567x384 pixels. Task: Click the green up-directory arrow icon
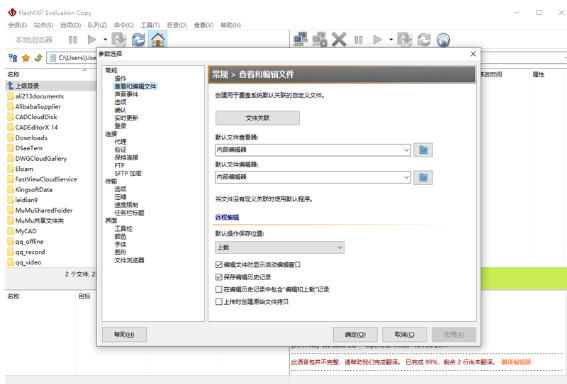[38, 58]
